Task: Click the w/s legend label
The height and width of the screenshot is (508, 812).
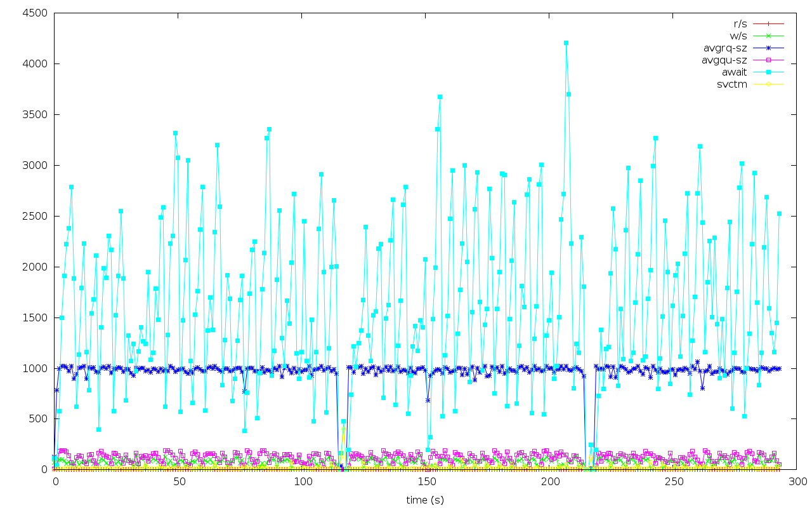Action: pos(738,36)
